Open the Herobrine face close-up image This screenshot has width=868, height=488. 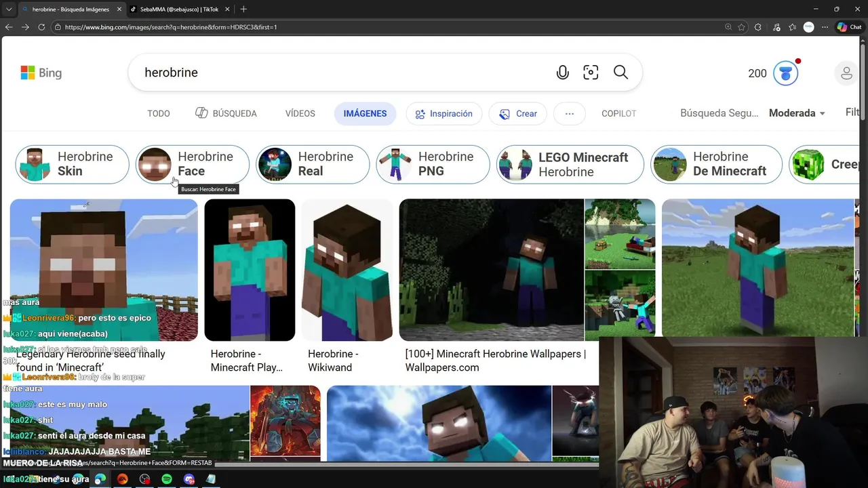(104, 270)
